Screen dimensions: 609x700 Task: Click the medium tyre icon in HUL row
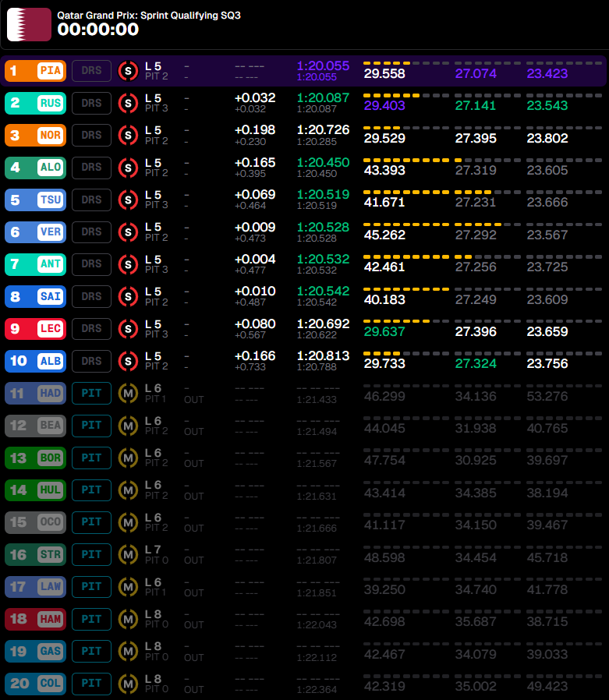click(128, 490)
